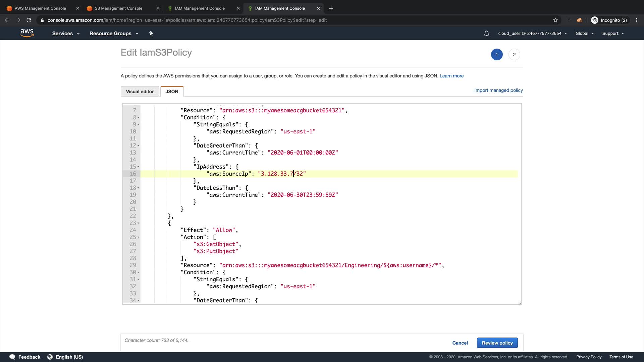
Task: Click the pin shortcuts icon in navbar
Action: (x=151, y=33)
